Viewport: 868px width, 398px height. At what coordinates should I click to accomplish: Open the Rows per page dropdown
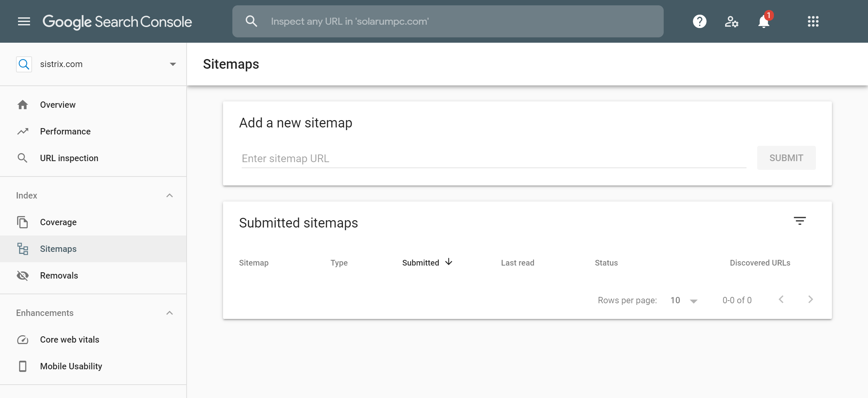coord(684,300)
